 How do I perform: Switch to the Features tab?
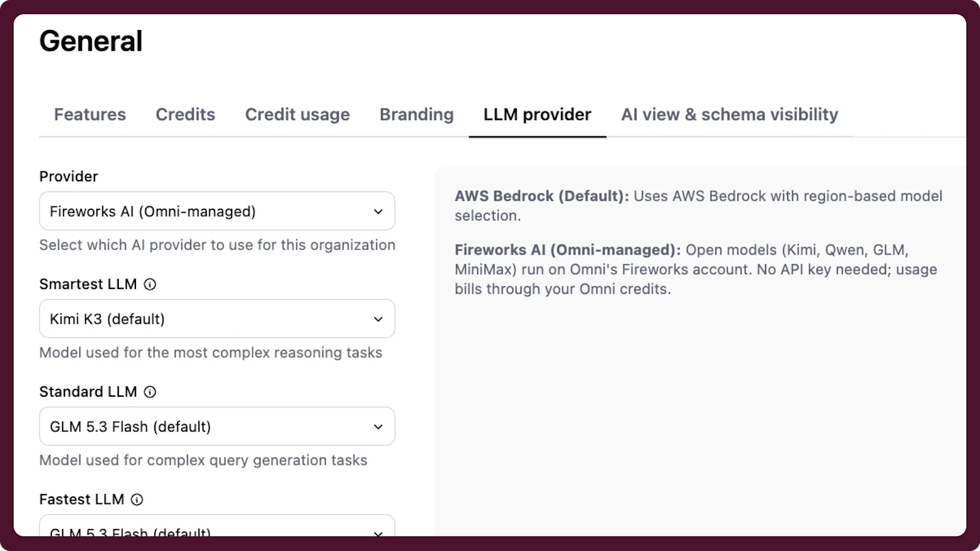click(90, 114)
